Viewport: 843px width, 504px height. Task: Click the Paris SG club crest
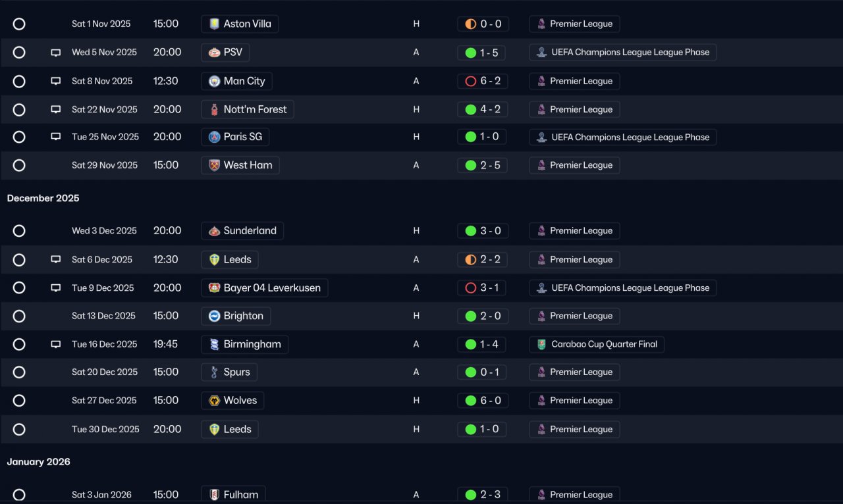[x=214, y=137]
